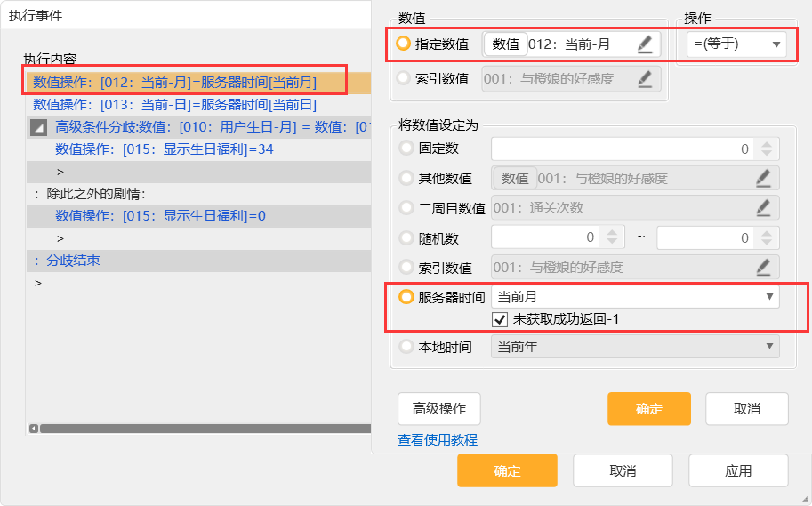Select the 显示生日福利=34 event line

165,149
